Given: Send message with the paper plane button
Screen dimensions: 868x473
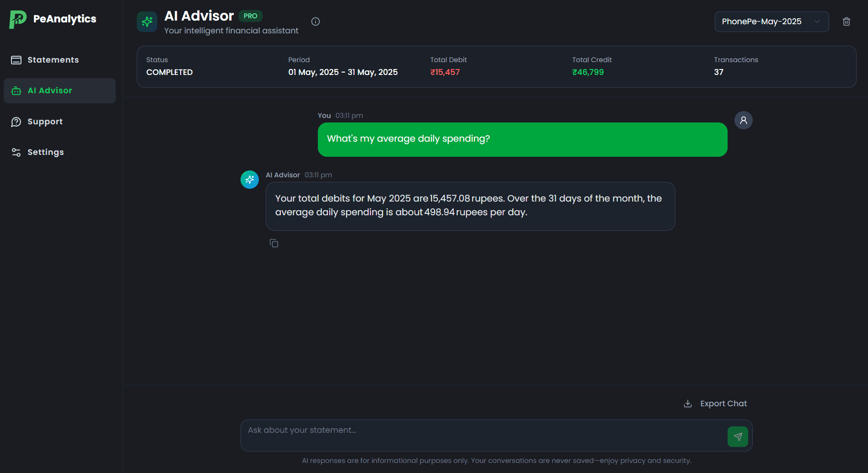Looking at the screenshot, I should tap(738, 436).
